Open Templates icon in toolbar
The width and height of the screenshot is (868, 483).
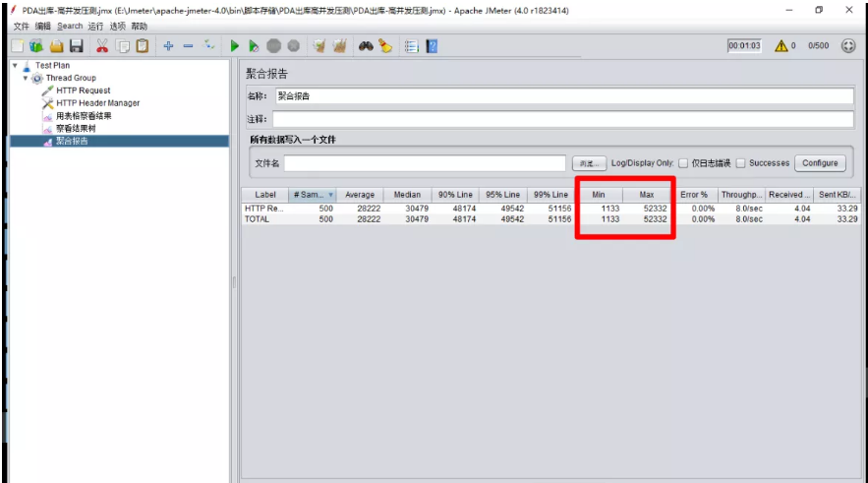pos(36,46)
